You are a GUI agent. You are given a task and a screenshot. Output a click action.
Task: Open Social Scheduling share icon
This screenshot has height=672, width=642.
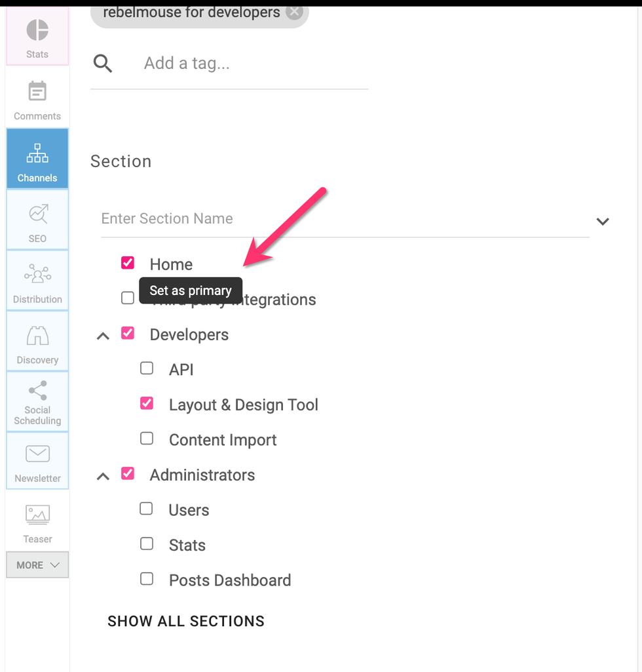coord(37,391)
